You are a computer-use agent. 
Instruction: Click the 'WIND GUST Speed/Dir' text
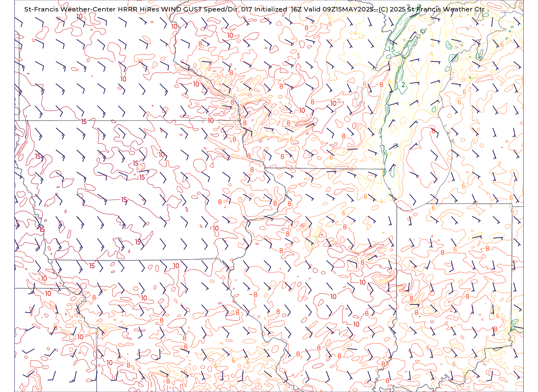point(200,9)
